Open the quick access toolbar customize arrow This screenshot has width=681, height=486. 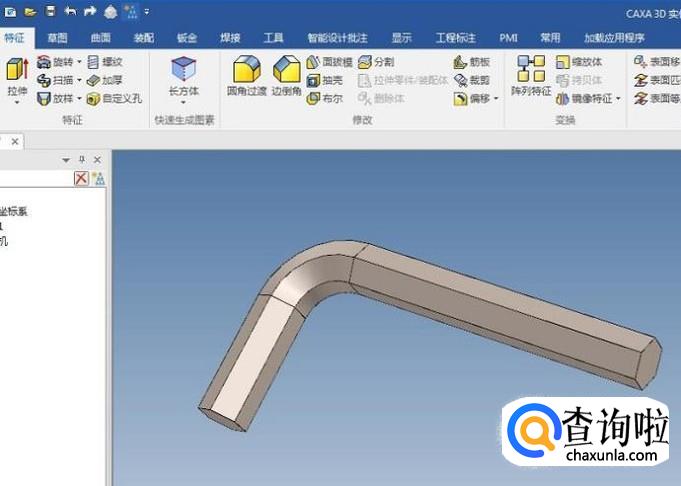(147, 12)
